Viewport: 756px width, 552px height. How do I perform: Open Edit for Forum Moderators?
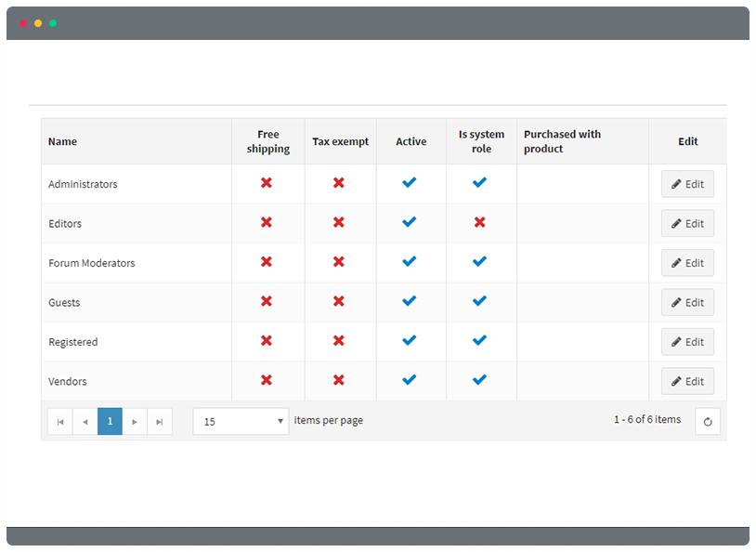tap(687, 263)
